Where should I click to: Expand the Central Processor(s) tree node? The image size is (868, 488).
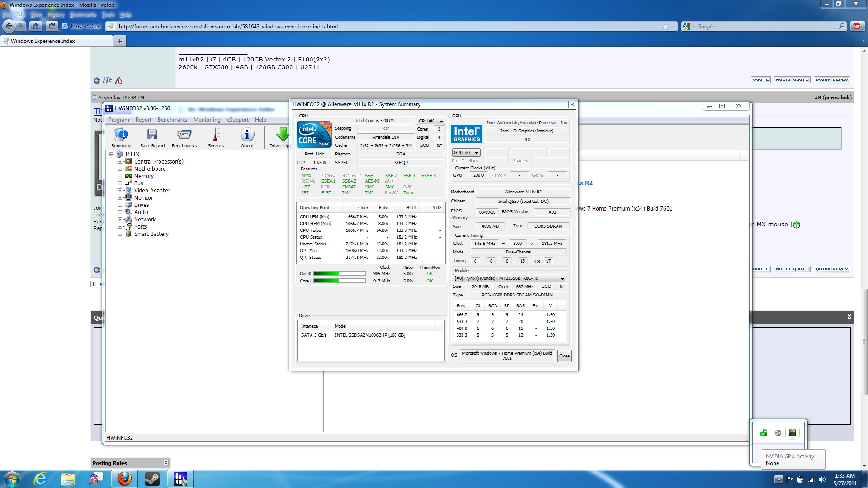[120, 162]
